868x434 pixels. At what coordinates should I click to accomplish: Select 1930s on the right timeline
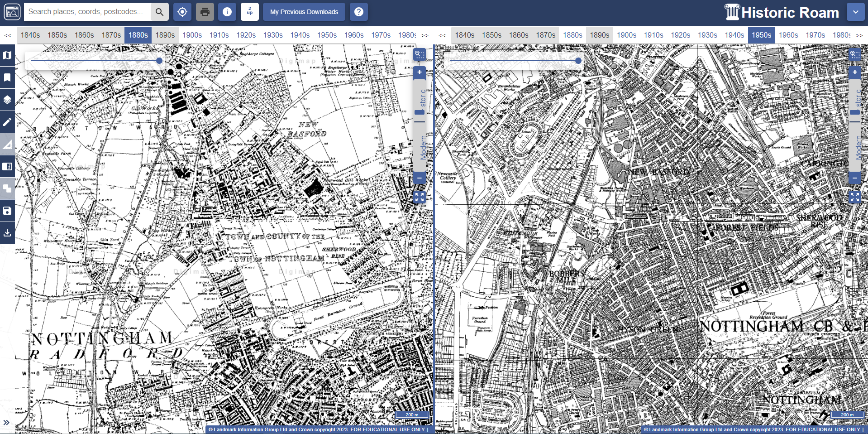tap(707, 35)
